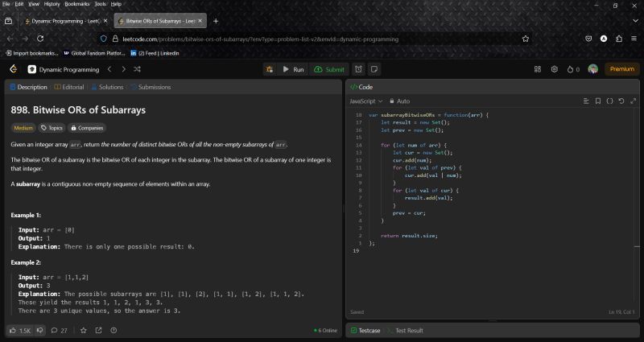Dislike the problem thumbs-down
This screenshot has width=644, height=342.
point(39,331)
